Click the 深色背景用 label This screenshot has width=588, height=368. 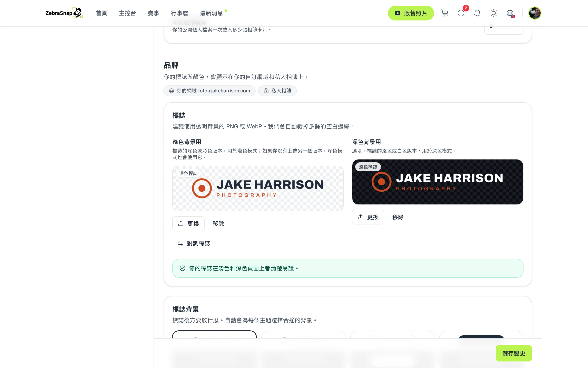[x=366, y=142]
